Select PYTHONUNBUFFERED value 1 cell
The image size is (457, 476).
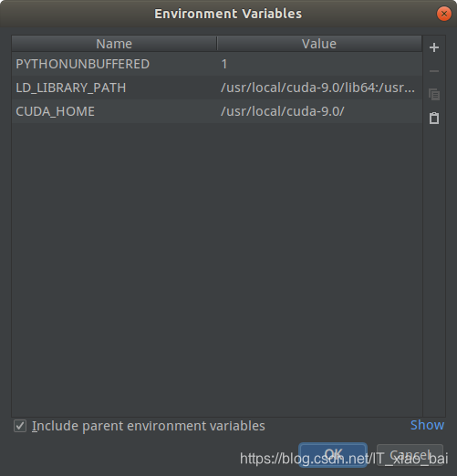(x=320, y=64)
